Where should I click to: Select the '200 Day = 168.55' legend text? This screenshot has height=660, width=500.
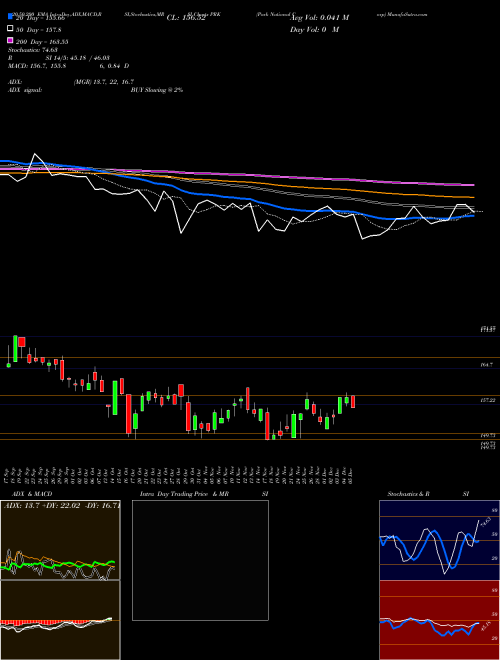(42, 42)
